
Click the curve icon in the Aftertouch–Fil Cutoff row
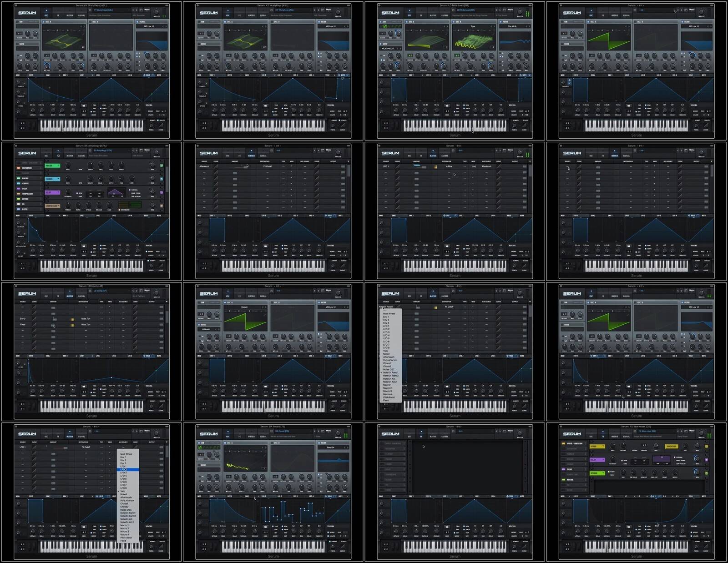tap(216, 166)
